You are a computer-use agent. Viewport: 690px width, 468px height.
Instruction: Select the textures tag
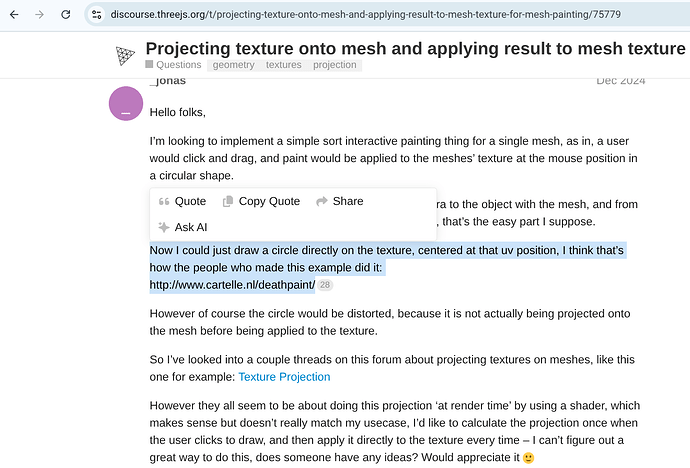pyautogui.click(x=283, y=65)
